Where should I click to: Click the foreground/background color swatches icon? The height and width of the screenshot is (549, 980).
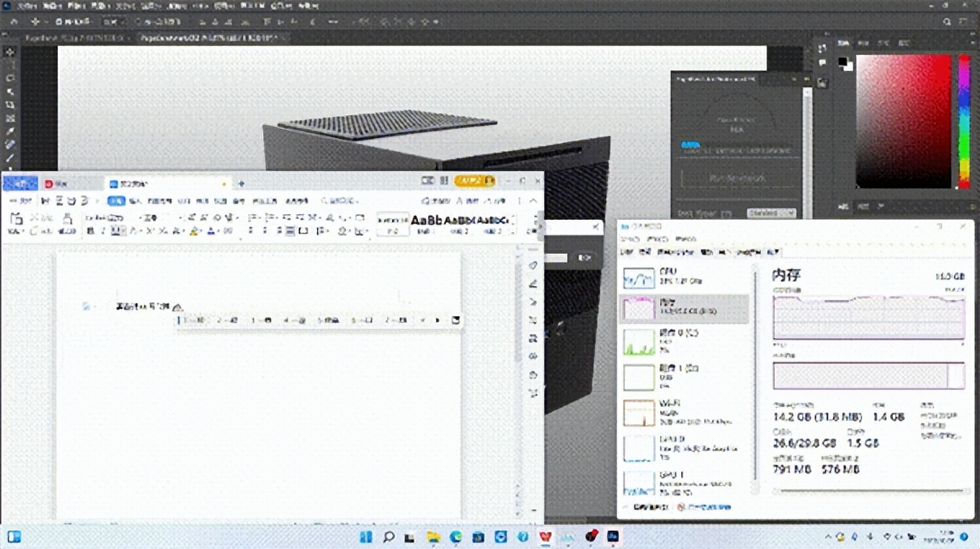point(844,63)
